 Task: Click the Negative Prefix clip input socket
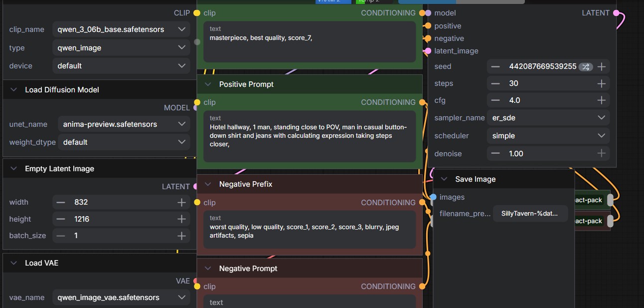[197, 203]
